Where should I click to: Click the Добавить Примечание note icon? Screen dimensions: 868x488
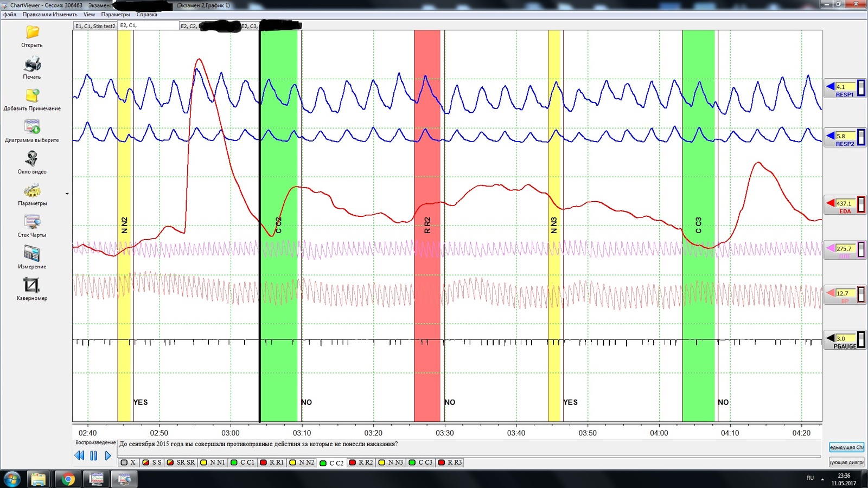click(x=33, y=95)
